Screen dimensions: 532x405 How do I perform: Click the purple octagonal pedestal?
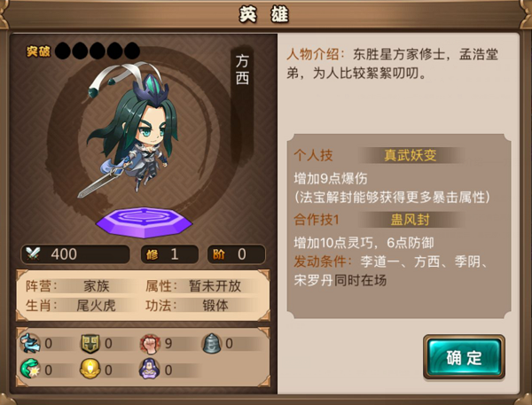tap(145, 222)
